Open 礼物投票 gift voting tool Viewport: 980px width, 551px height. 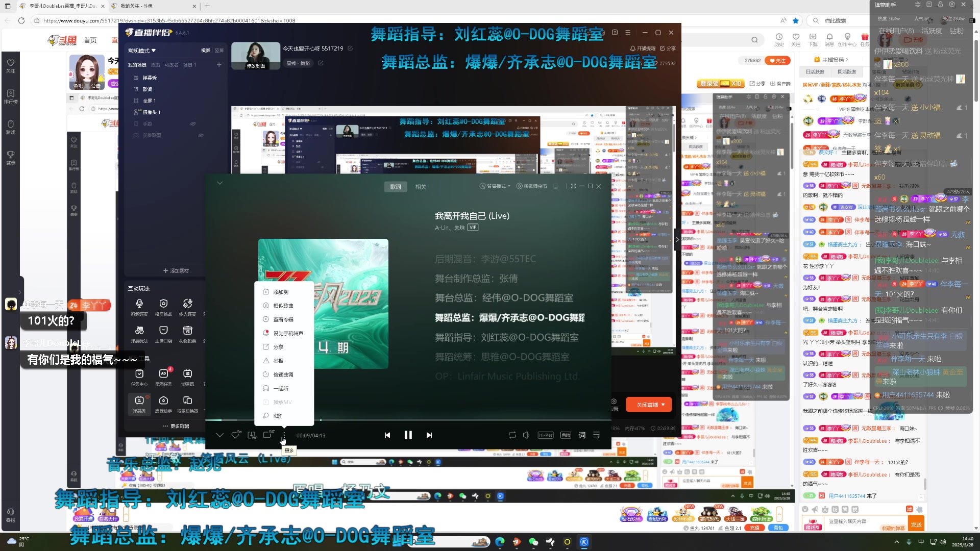click(187, 334)
